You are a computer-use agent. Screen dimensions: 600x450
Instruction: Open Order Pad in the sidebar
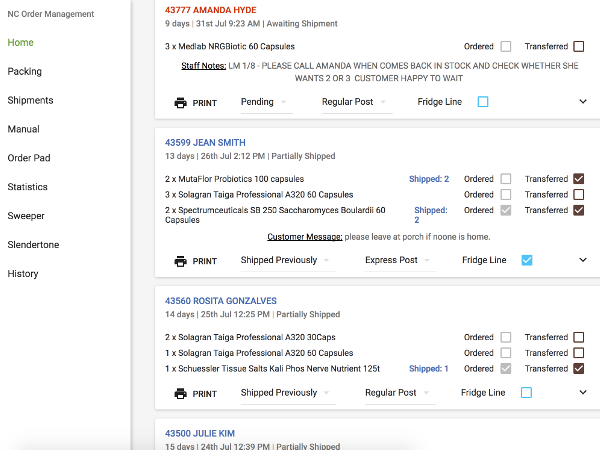tap(29, 158)
